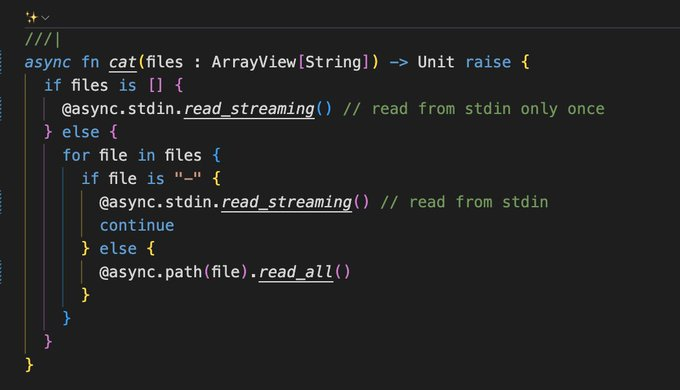Click the continue keyword
680x390 pixels.
point(137,226)
